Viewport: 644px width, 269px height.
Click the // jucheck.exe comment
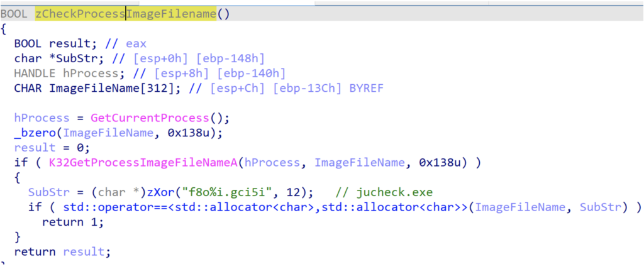tap(384, 192)
